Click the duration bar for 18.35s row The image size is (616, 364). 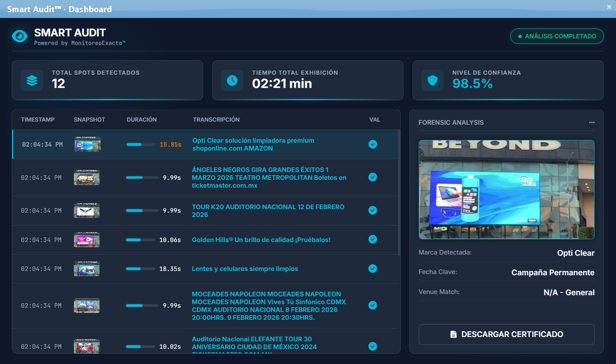pyautogui.click(x=140, y=269)
